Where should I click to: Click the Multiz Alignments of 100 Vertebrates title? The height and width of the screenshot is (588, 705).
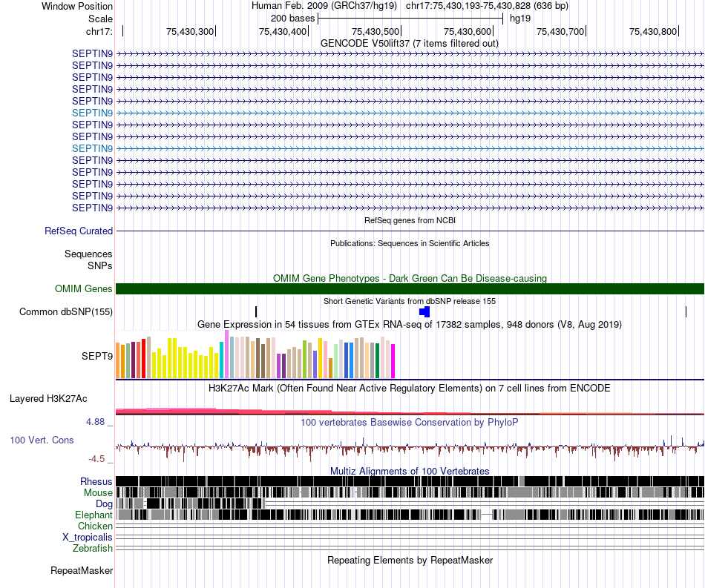click(410, 471)
